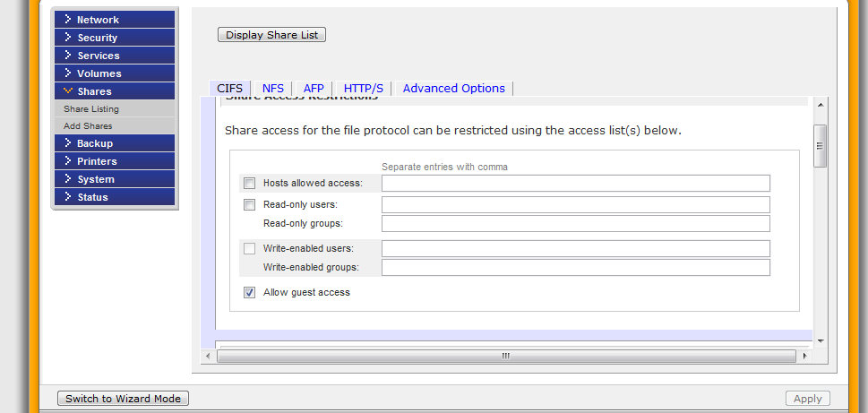The width and height of the screenshot is (868, 413).
Task: Click the Status arrow icon
Action: (x=67, y=197)
